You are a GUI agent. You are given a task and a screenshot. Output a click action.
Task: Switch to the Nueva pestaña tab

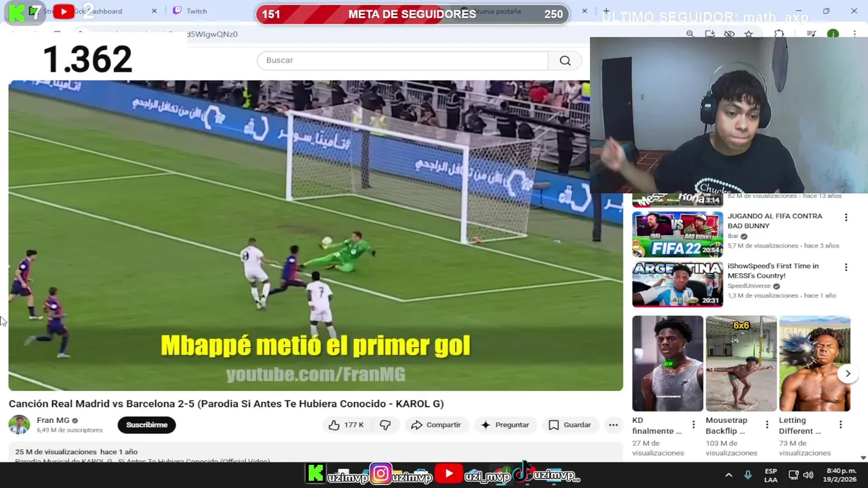498,11
